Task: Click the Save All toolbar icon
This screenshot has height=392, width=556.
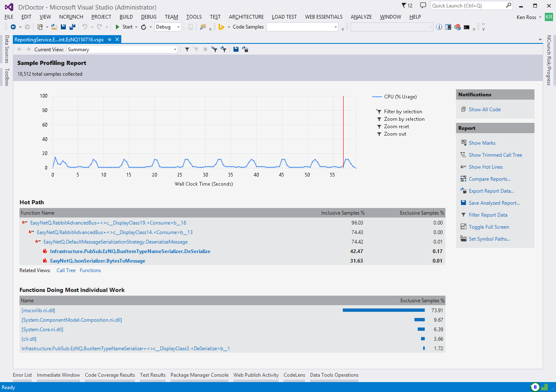Action: [x=72, y=27]
